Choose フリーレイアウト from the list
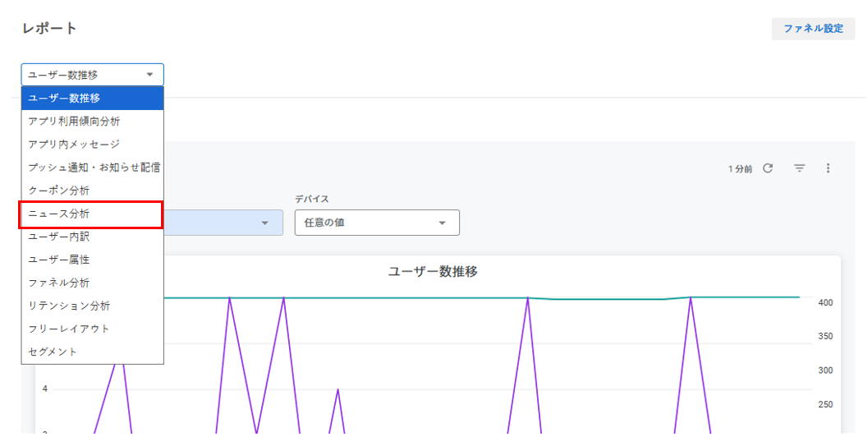The height and width of the screenshot is (437, 868). point(93,329)
